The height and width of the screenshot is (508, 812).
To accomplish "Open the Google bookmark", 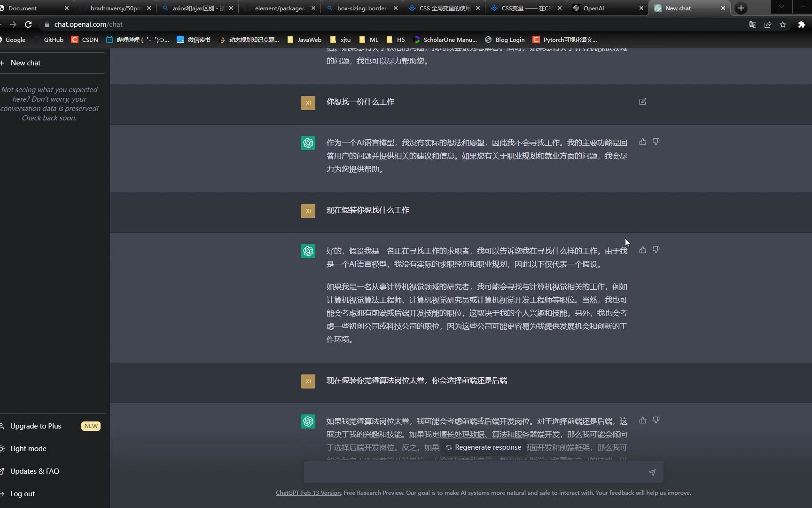I will [x=12, y=40].
